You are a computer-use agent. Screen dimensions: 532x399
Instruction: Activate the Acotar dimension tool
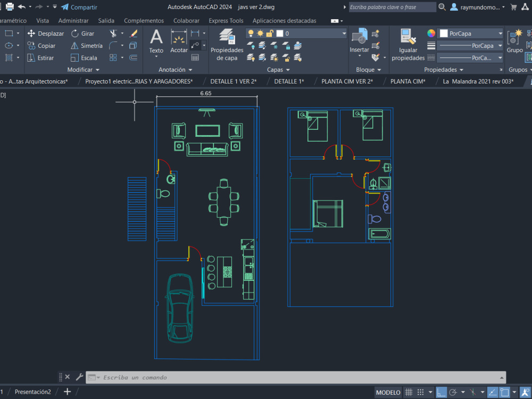pyautogui.click(x=179, y=41)
